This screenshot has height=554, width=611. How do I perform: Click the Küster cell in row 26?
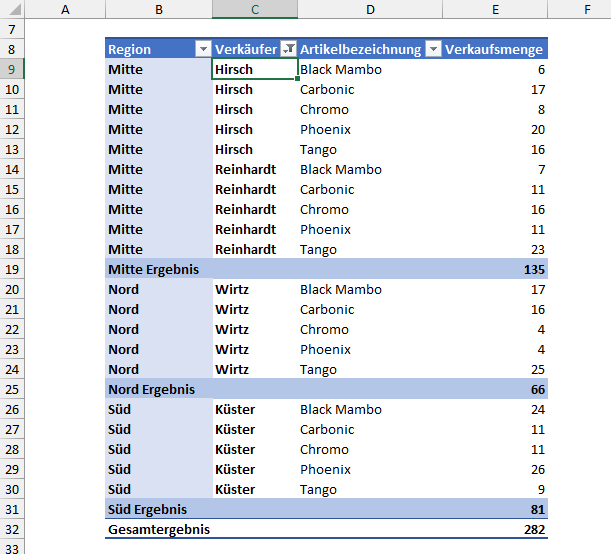click(x=235, y=409)
